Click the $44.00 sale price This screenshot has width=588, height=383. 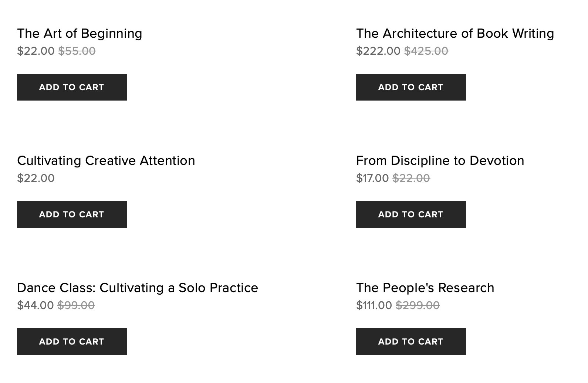click(x=35, y=305)
